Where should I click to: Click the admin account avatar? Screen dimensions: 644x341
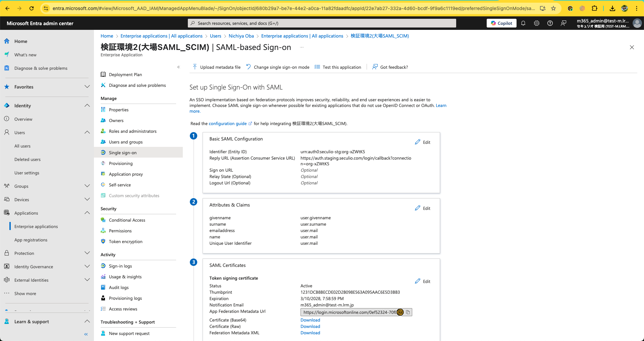click(637, 23)
